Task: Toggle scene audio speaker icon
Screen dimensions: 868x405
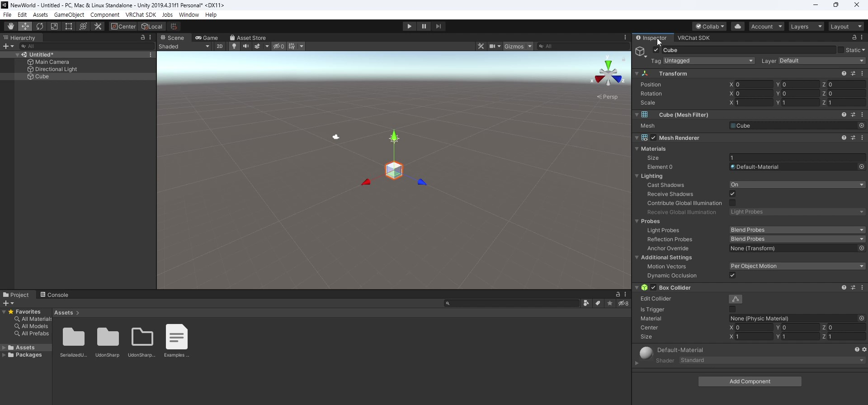Action: (x=245, y=46)
